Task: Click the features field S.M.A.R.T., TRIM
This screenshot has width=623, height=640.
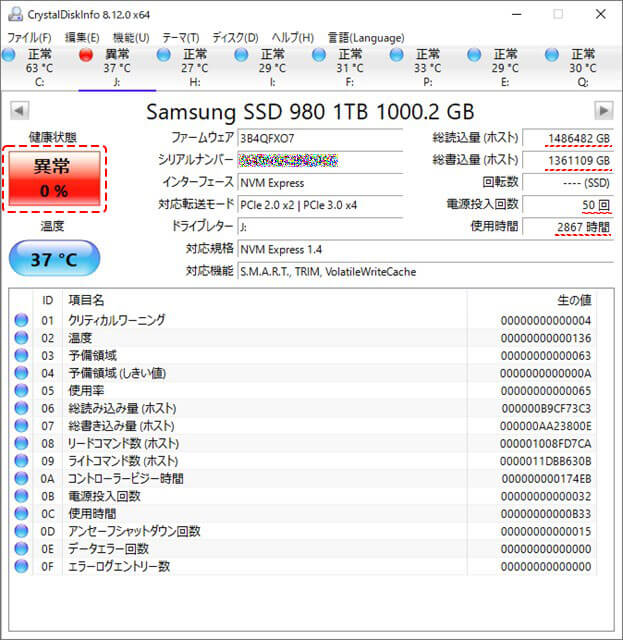Action: (x=425, y=271)
